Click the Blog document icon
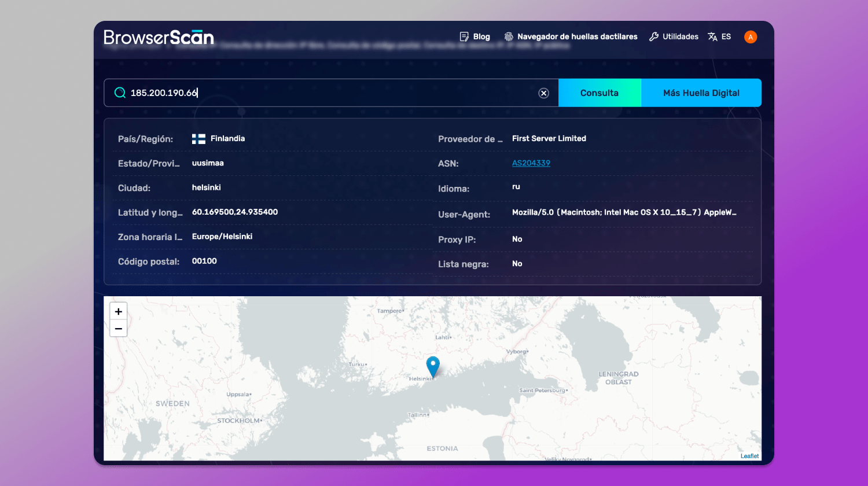Image resolution: width=868 pixels, height=486 pixels. [464, 36]
